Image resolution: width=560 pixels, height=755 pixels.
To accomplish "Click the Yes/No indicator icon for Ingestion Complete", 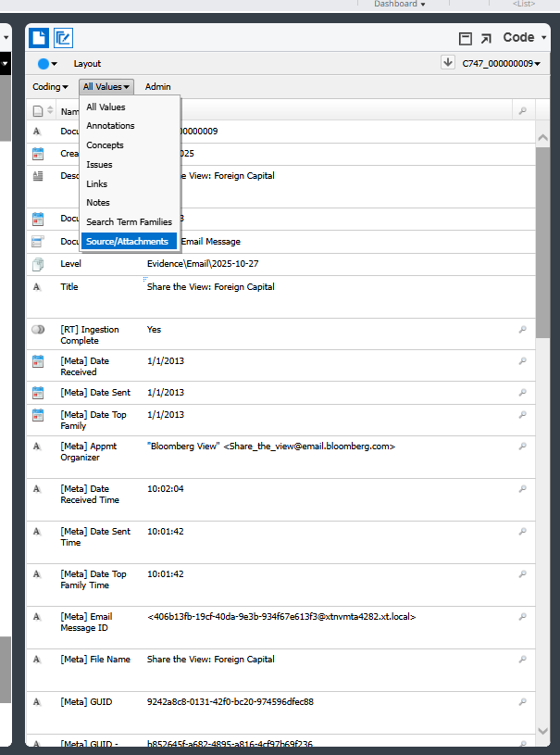I will click(37, 329).
